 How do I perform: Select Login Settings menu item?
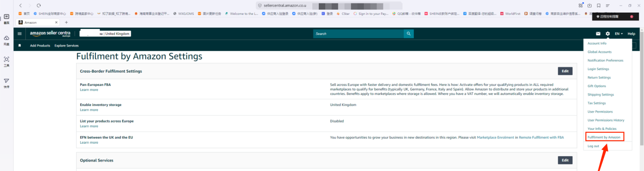click(598, 69)
